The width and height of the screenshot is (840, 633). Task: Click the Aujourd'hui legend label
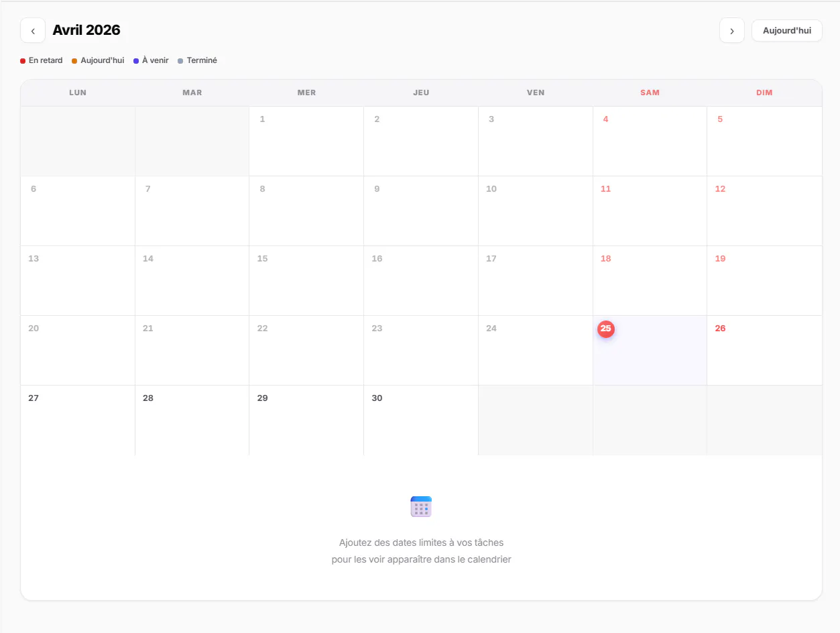103,60
